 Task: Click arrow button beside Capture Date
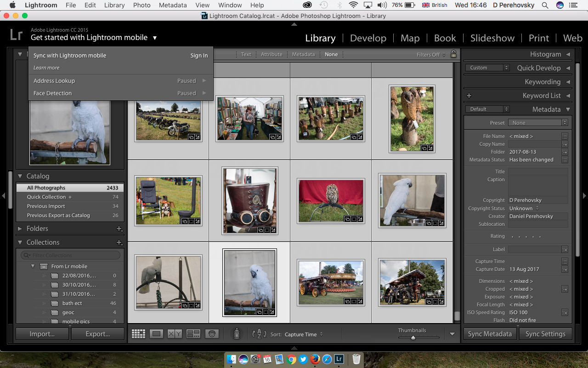click(565, 269)
